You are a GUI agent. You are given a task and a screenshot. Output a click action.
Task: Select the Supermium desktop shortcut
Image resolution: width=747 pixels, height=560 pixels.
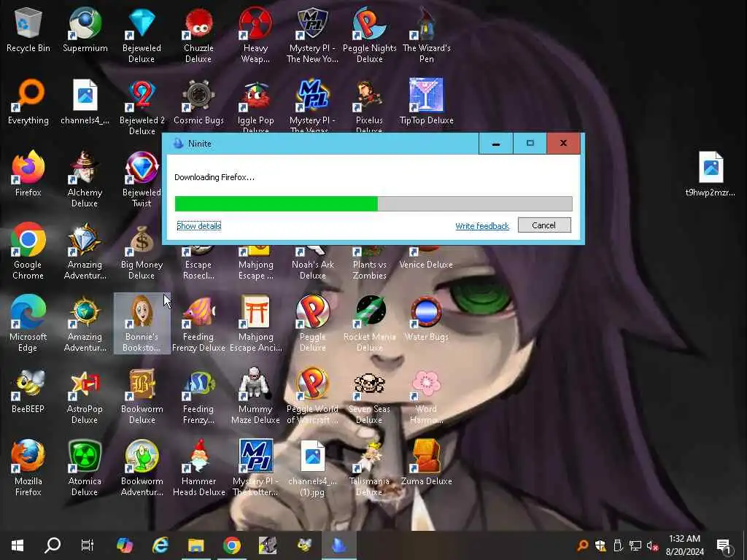[85, 29]
